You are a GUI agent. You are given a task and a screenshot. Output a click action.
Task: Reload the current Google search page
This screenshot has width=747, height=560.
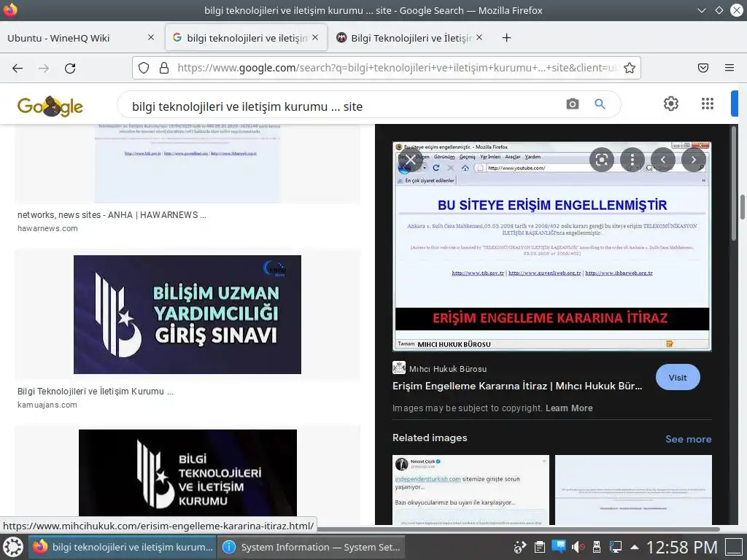tap(70, 68)
